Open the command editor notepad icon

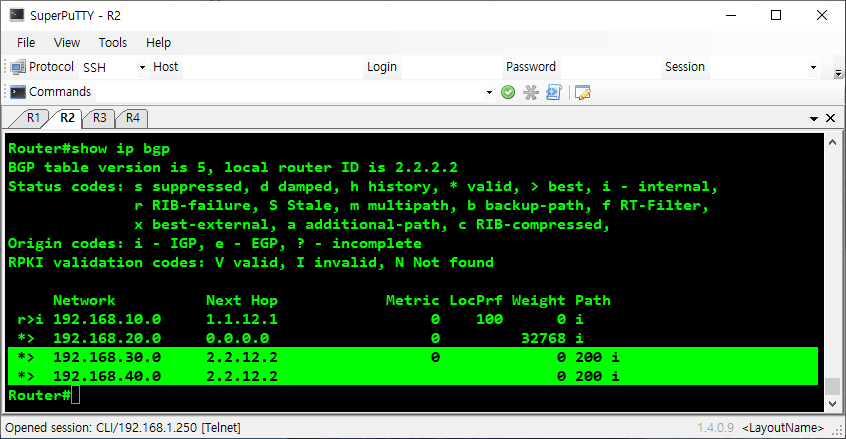point(583,92)
